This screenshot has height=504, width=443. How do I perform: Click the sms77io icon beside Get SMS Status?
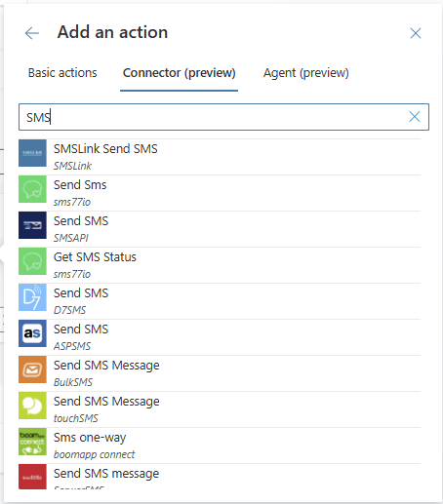coord(32,261)
